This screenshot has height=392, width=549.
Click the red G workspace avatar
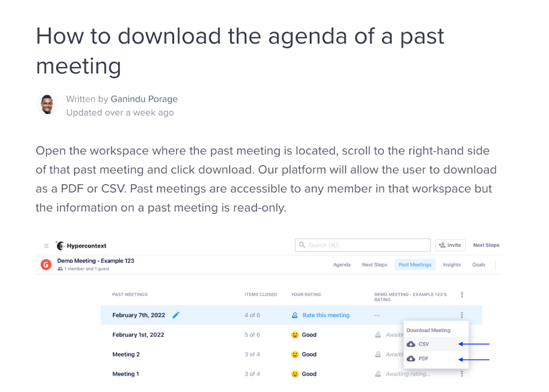point(46,264)
